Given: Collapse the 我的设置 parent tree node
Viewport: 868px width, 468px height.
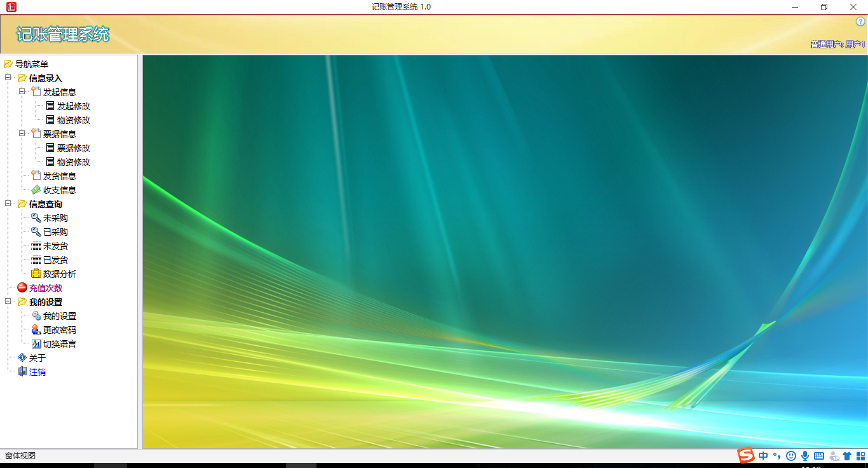Looking at the screenshot, I should click(8, 301).
